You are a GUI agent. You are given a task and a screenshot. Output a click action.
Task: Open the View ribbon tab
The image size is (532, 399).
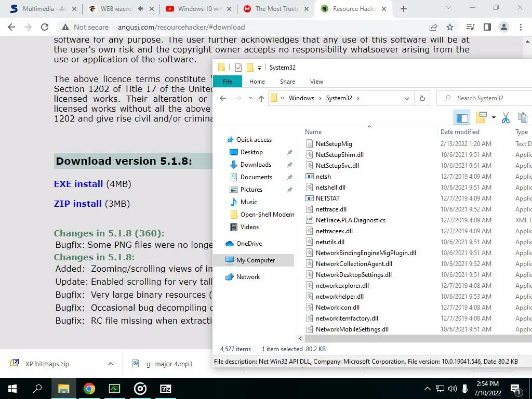[x=316, y=82]
